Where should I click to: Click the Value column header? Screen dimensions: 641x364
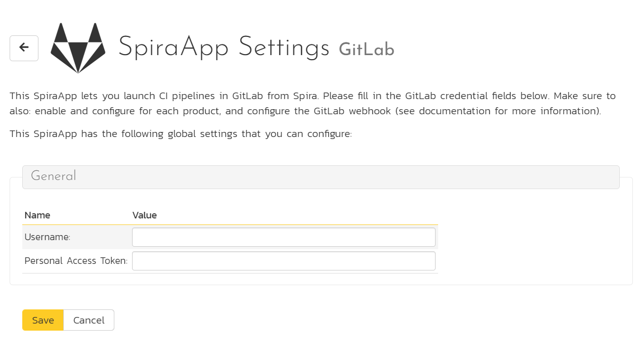pyautogui.click(x=145, y=215)
